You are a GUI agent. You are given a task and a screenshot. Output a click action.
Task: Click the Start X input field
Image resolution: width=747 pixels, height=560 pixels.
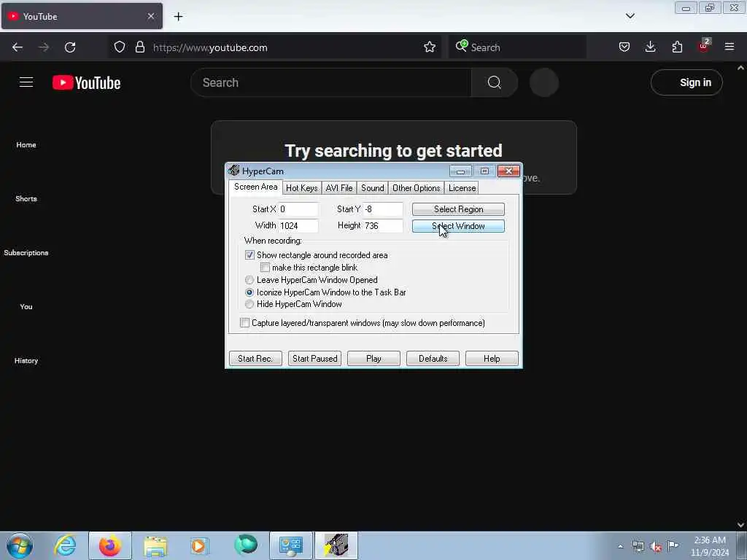[298, 209]
